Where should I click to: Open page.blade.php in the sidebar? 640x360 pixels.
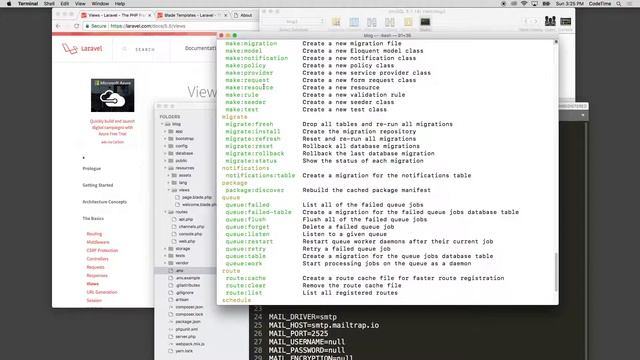pyautogui.click(x=196, y=198)
